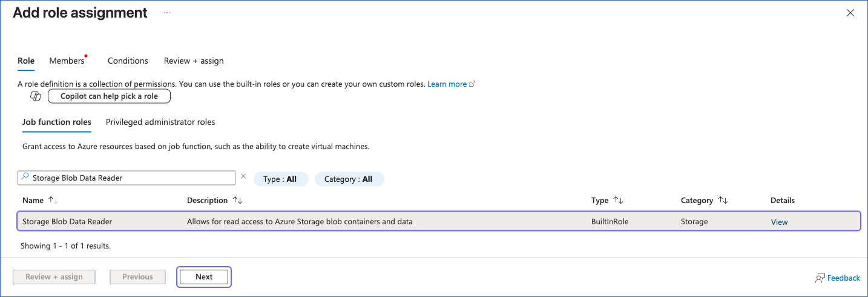
Task: Open the Feedback link
Action: 843,278
